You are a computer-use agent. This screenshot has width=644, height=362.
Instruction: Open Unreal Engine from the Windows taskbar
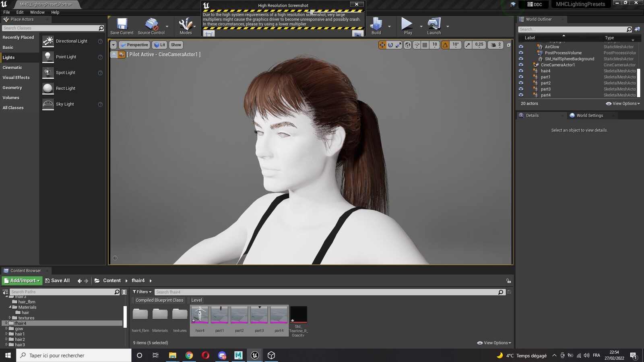[255, 355]
